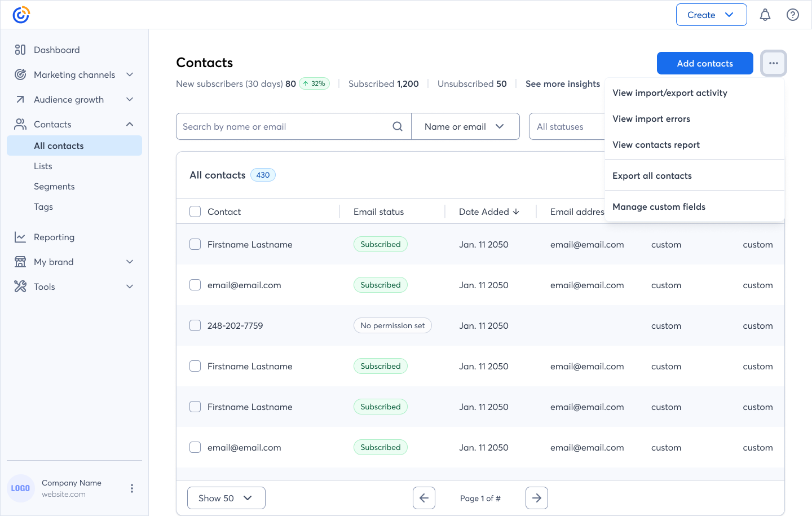Open the Show 50 rows dropdown
Image resolution: width=812 pixels, height=516 pixels.
(x=226, y=498)
